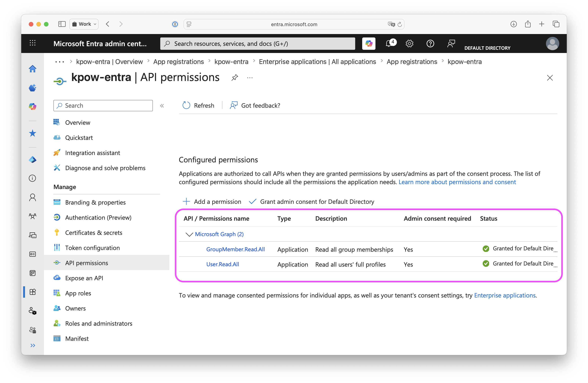588x383 pixels.
Task: Expand the breadcrumb ellipsis
Action: [59, 62]
